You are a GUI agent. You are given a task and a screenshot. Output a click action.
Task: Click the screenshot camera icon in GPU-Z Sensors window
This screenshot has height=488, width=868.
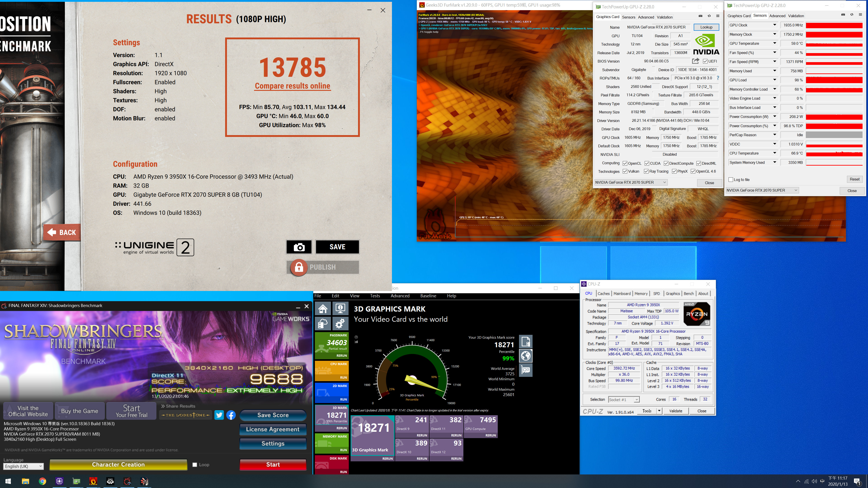click(843, 15)
